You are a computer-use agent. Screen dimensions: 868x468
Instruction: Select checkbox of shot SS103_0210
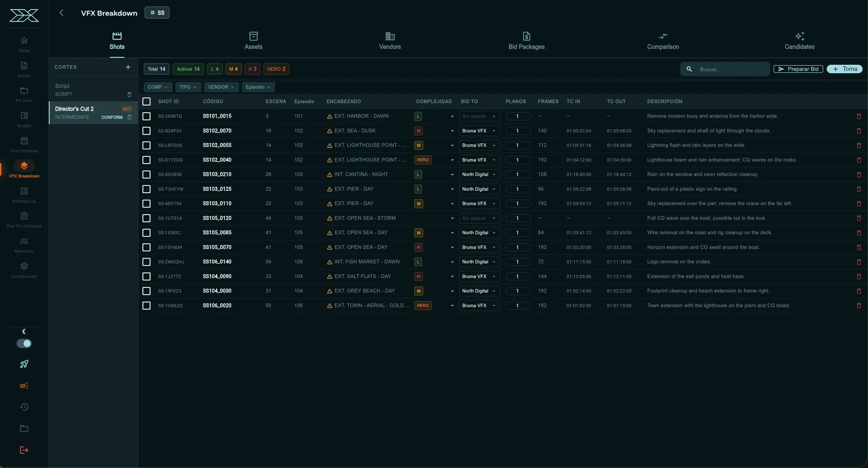click(146, 174)
